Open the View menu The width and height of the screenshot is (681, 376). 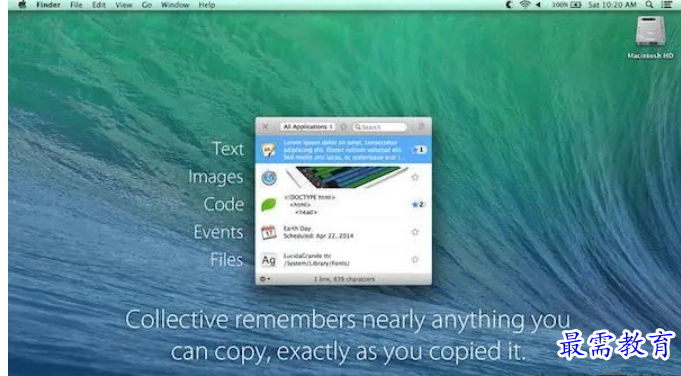tap(124, 5)
